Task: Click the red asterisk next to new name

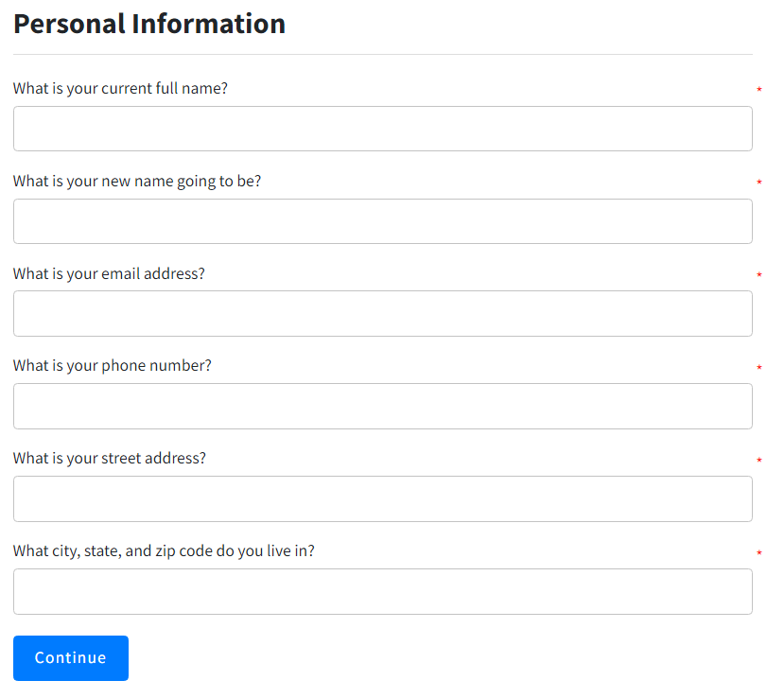Action: tap(759, 183)
